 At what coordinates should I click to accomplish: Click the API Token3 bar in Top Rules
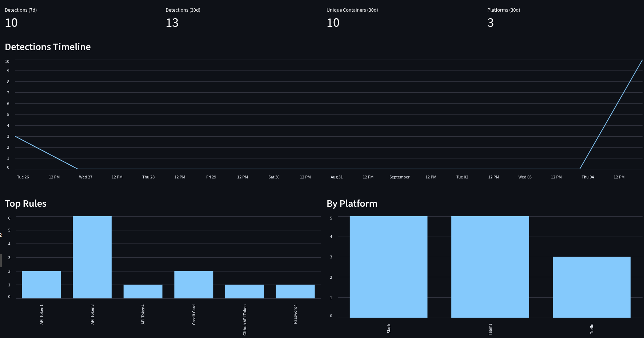click(x=92, y=257)
